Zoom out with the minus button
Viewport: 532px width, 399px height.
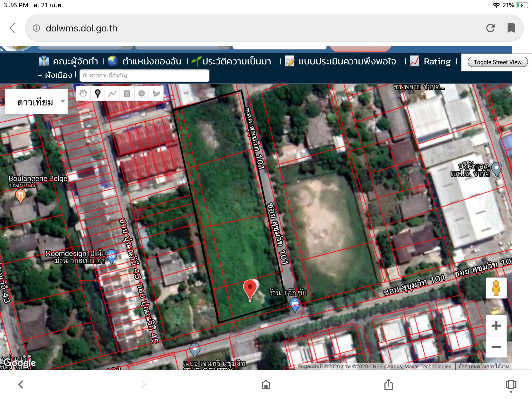click(496, 347)
